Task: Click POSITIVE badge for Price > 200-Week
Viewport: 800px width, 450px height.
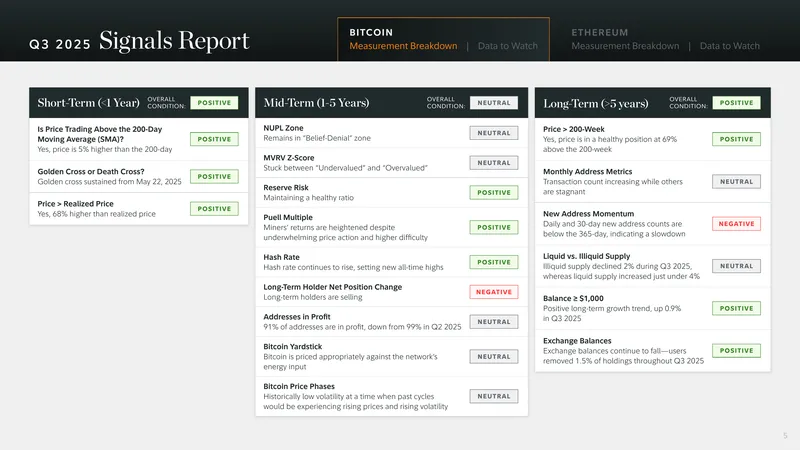Action: (x=736, y=139)
